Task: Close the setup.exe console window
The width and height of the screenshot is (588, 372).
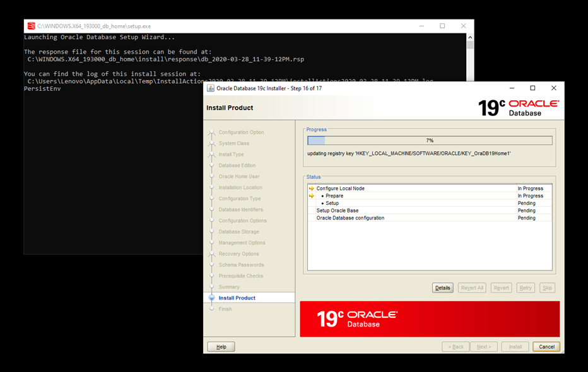Action: pos(464,26)
